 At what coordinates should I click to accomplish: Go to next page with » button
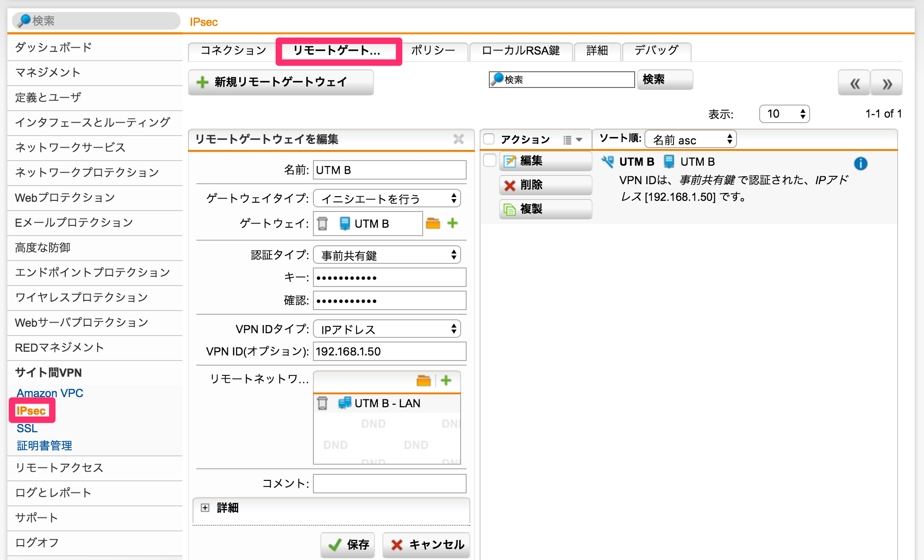pos(887,83)
